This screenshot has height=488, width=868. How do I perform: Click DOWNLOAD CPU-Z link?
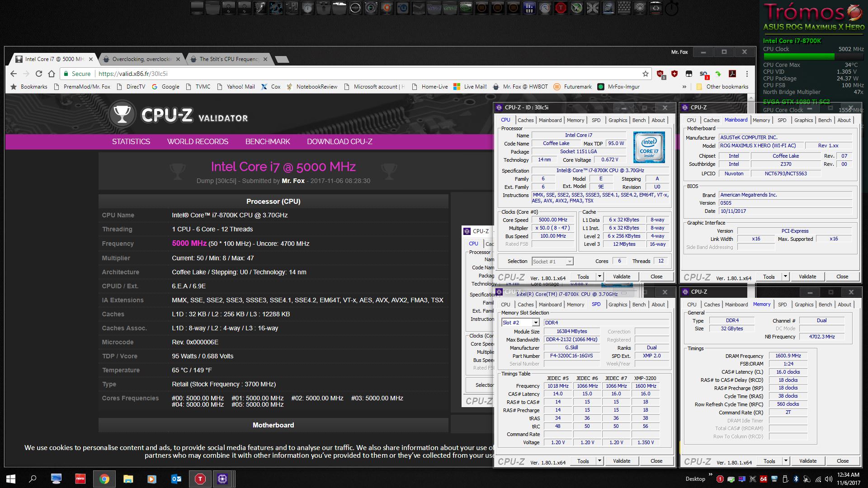340,141
